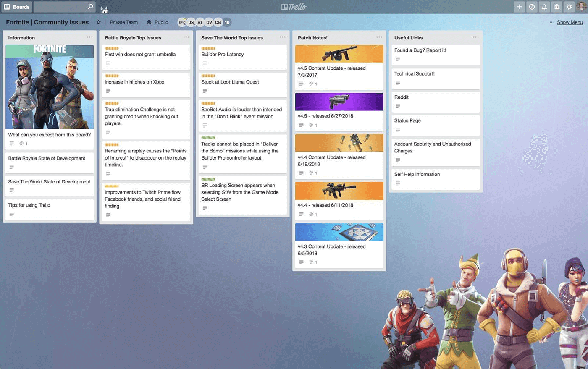
Task: Open Self Help Information card
Action: tap(436, 180)
